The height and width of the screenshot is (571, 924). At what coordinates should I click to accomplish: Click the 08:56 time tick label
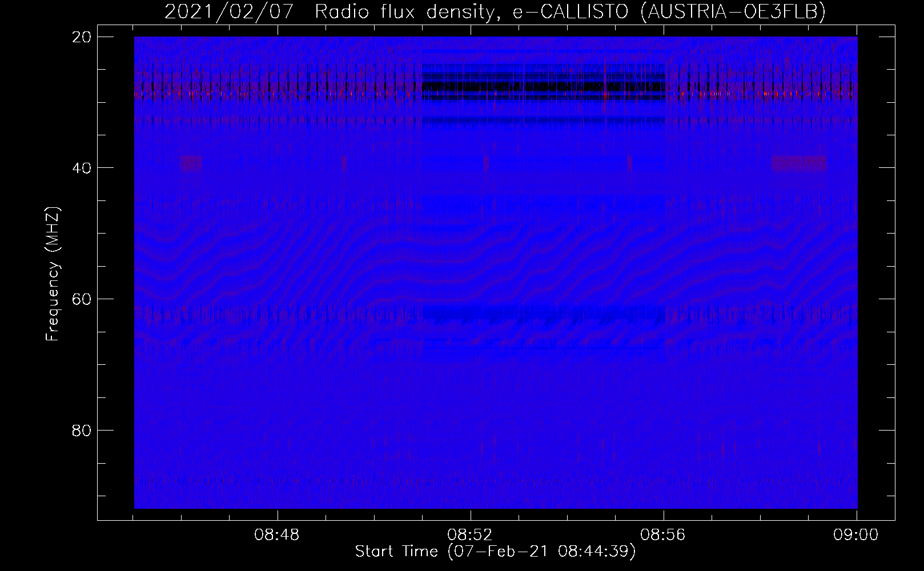664,535
